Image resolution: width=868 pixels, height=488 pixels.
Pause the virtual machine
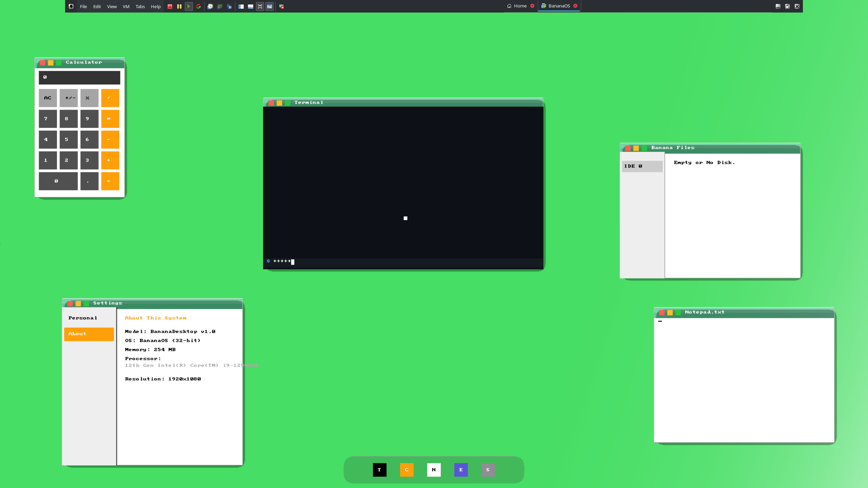[179, 6]
